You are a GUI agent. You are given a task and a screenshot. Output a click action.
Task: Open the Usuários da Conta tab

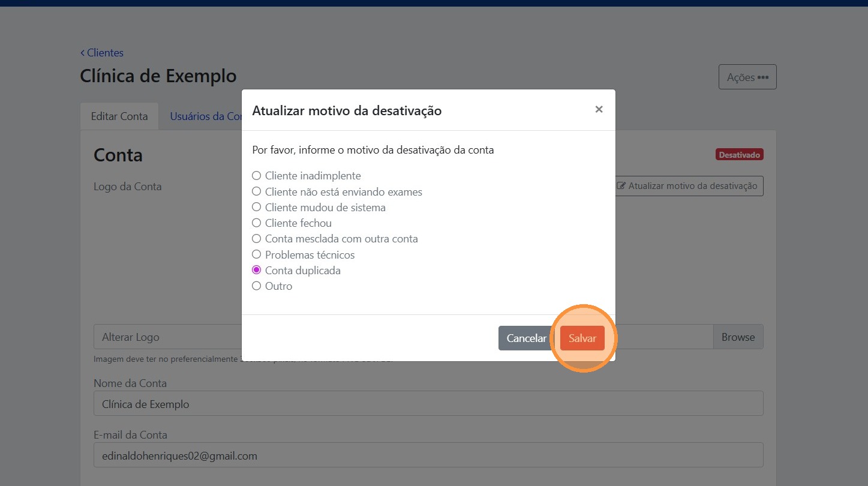click(205, 116)
